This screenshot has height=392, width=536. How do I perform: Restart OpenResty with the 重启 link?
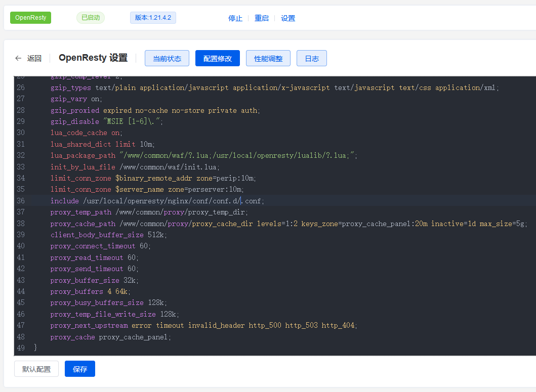(x=262, y=18)
